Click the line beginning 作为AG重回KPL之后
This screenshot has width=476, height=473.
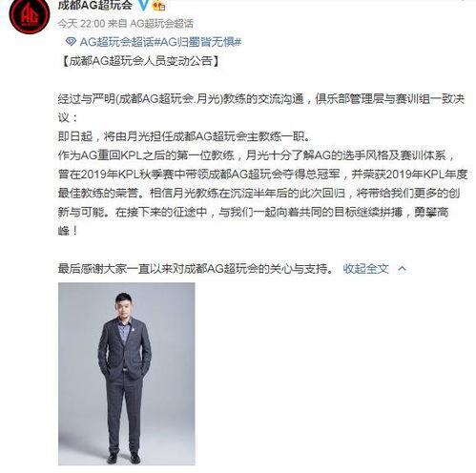(x=258, y=155)
